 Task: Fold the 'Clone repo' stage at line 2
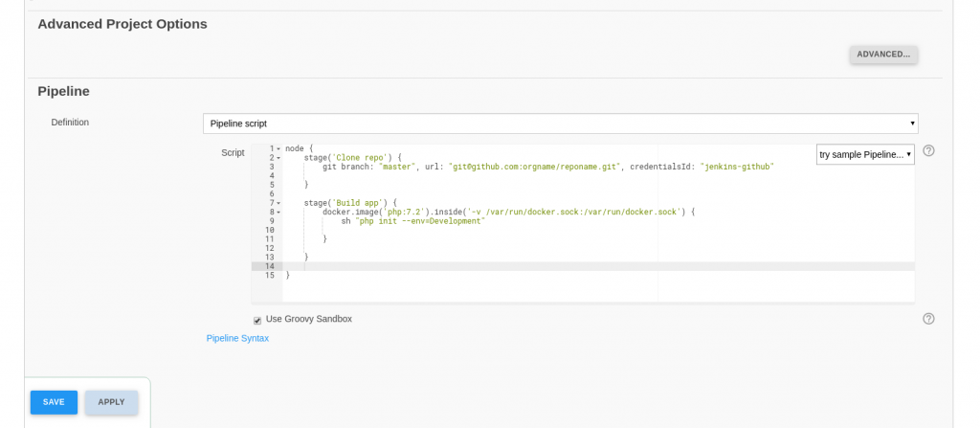coord(278,158)
